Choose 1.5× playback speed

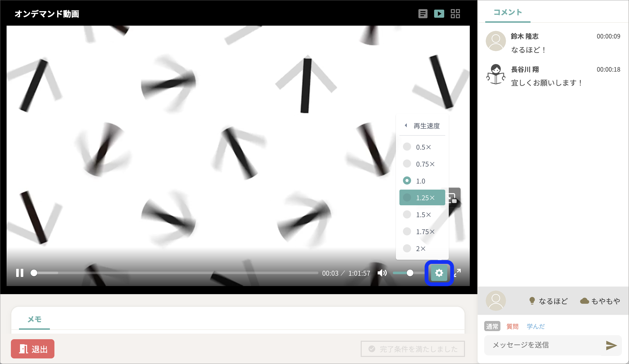422,215
